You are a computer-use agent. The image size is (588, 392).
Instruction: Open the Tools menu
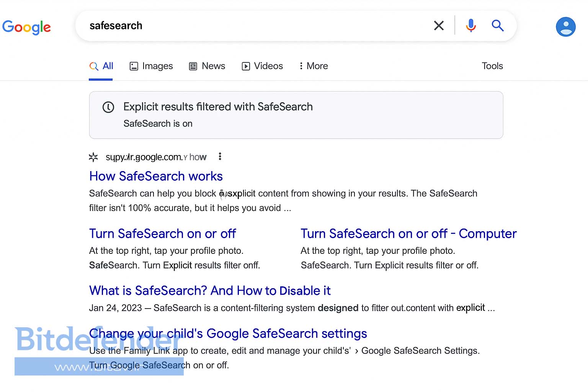pos(492,66)
